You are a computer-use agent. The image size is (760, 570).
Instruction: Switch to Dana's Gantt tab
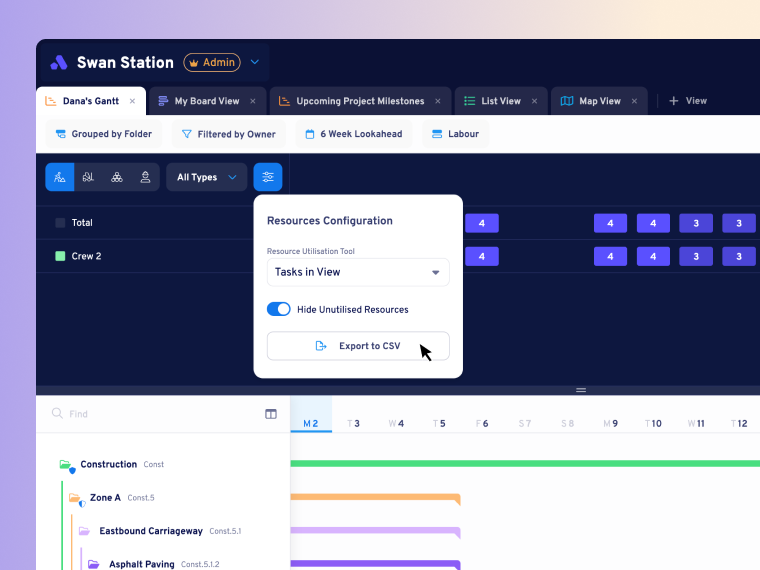pyautogui.click(x=91, y=101)
